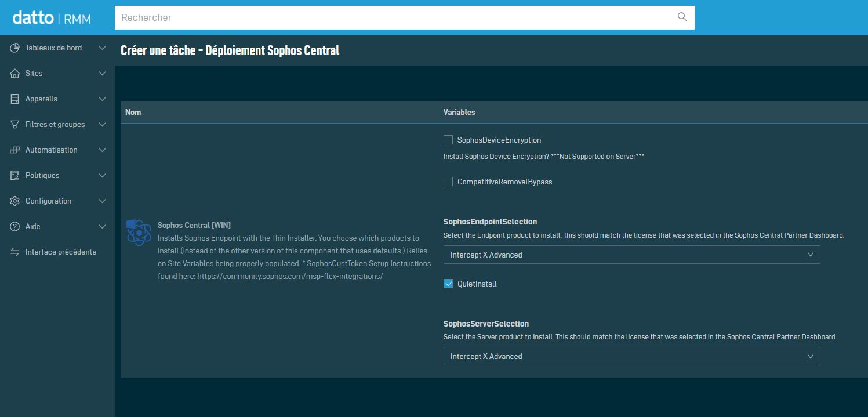Click the SophosServerSelection label

(x=486, y=324)
